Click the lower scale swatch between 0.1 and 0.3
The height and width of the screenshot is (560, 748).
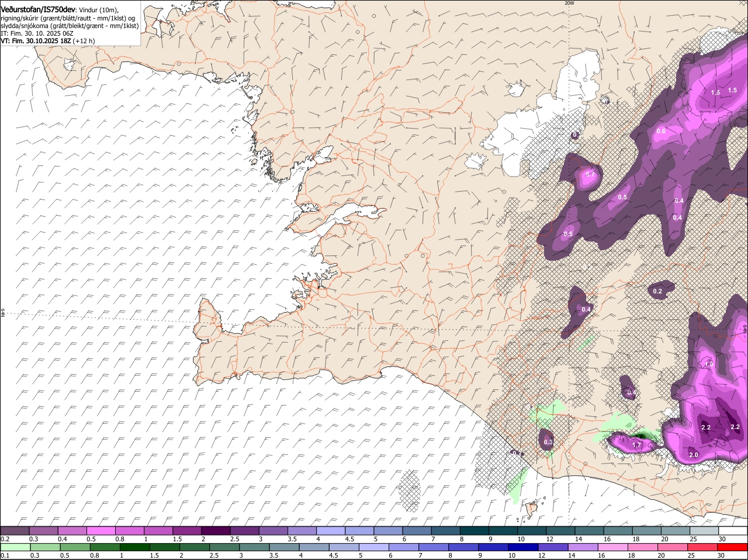(x=15, y=547)
